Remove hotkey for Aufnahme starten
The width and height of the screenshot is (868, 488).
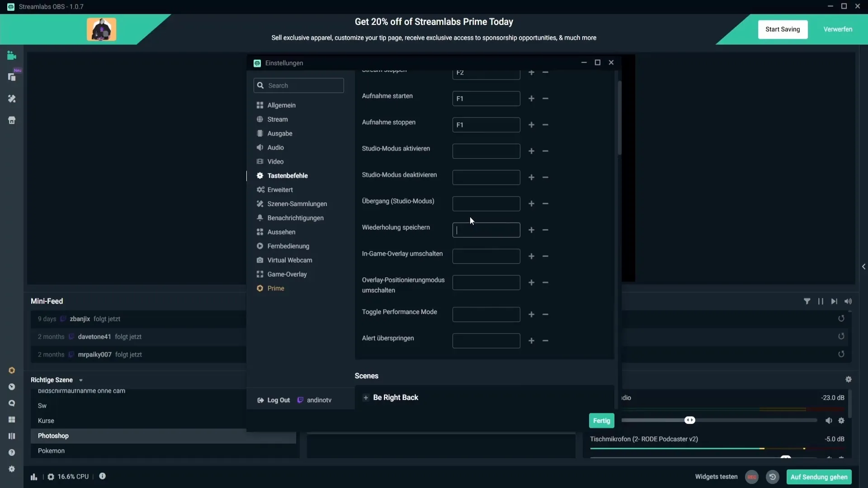pyautogui.click(x=545, y=99)
